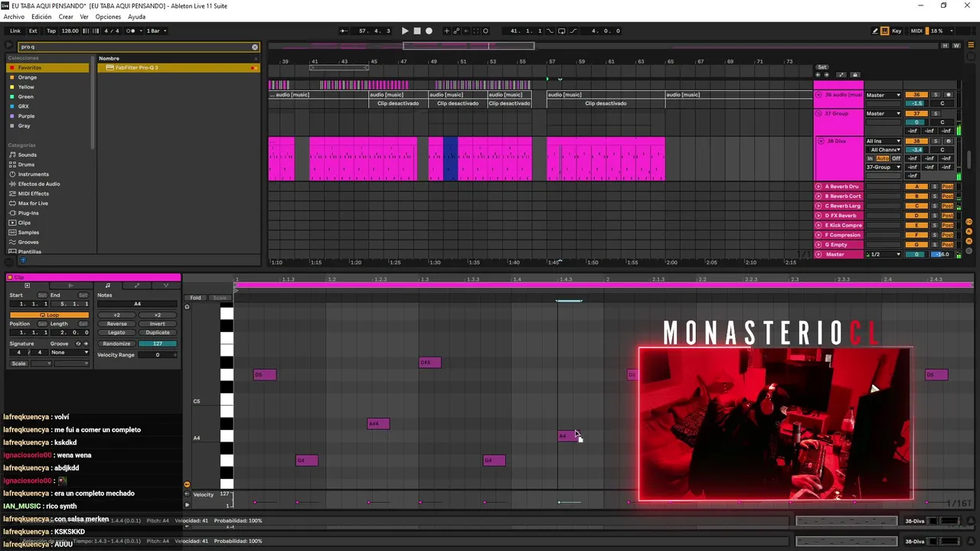The width and height of the screenshot is (980, 551).
Task: Open the Crear menu
Action: [x=66, y=17]
